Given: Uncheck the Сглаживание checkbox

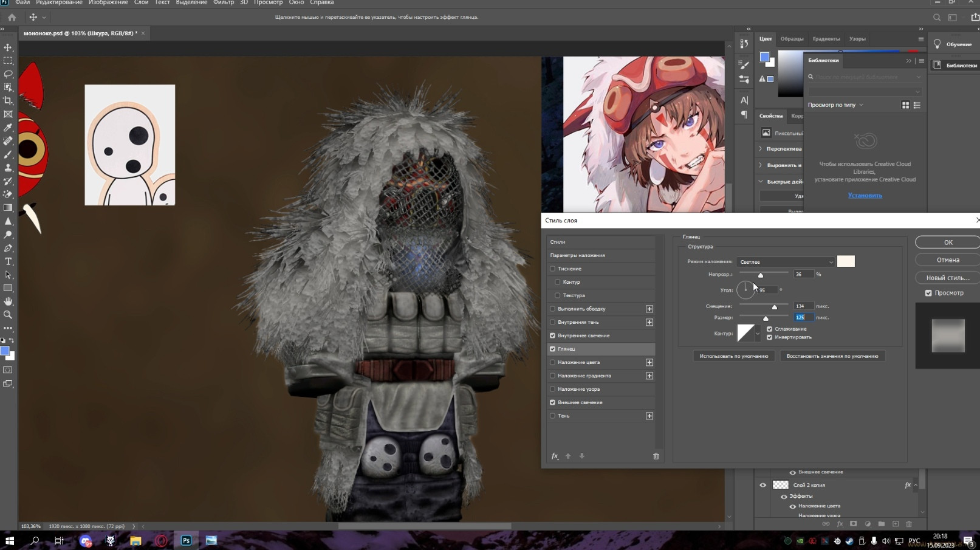Looking at the screenshot, I should (769, 329).
